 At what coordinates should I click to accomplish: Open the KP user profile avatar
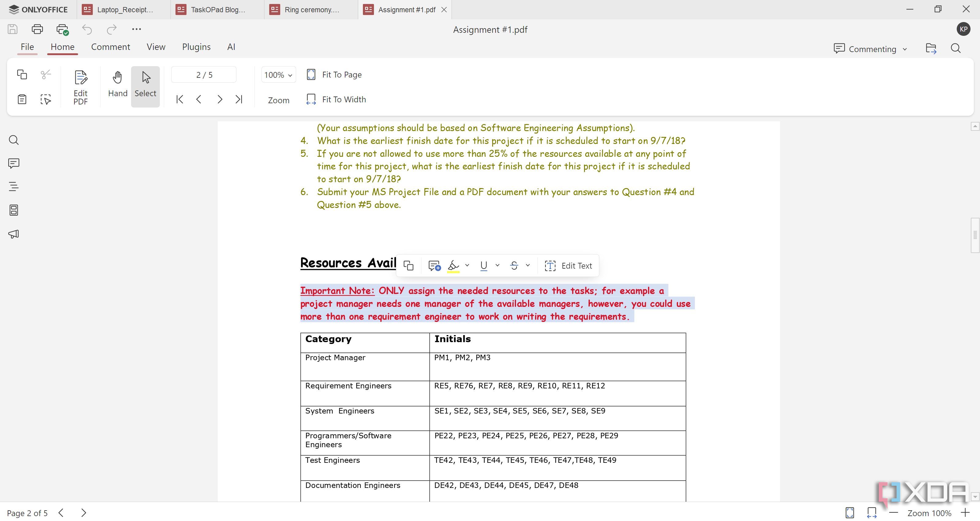pyautogui.click(x=963, y=29)
